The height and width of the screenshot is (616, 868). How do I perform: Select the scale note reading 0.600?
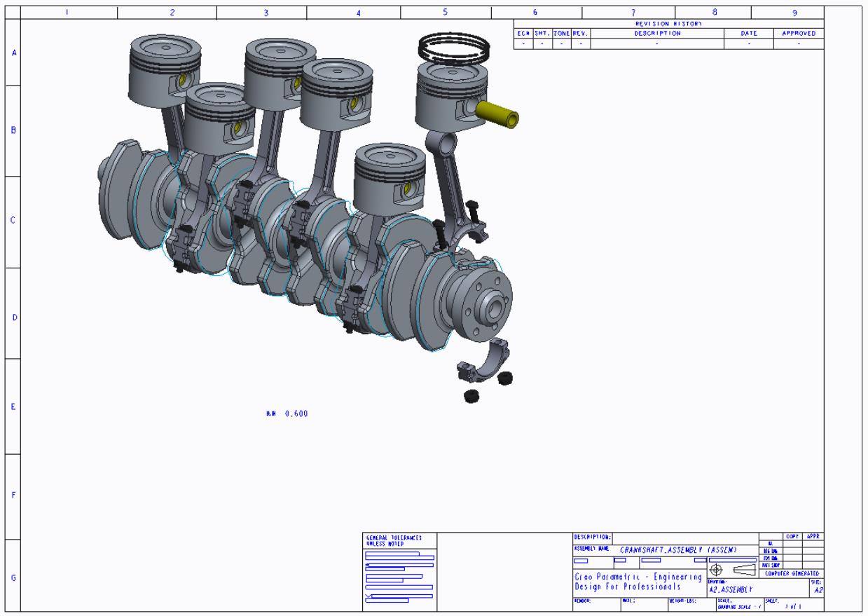pos(286,413)
